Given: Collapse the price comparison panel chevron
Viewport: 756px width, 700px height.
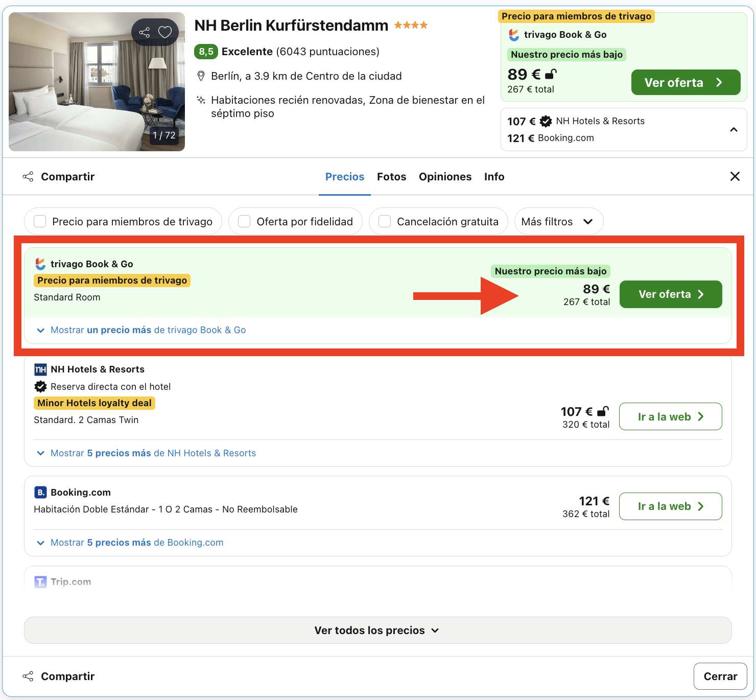Looking at the screenshot, I should (x=734, y=129).
